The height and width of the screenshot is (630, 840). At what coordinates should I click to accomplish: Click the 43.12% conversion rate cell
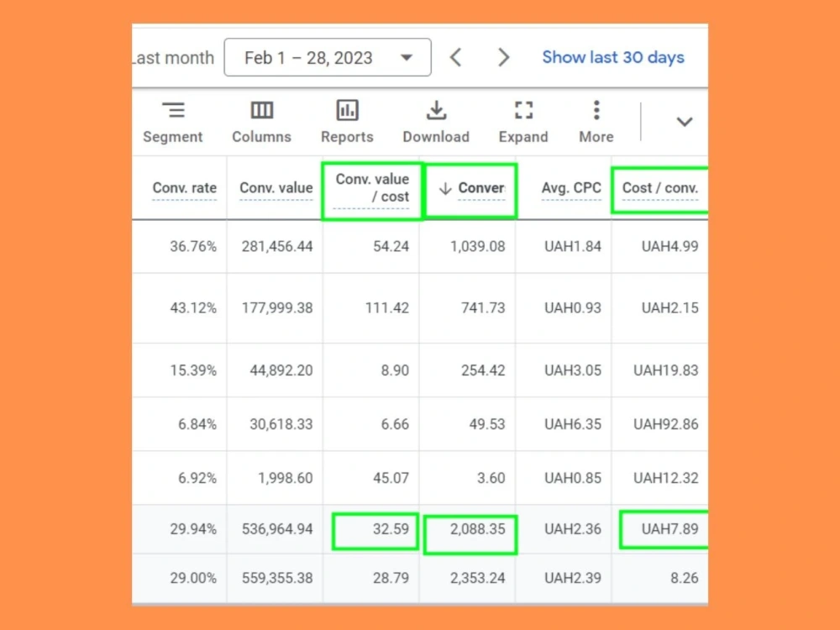[193, 308]
